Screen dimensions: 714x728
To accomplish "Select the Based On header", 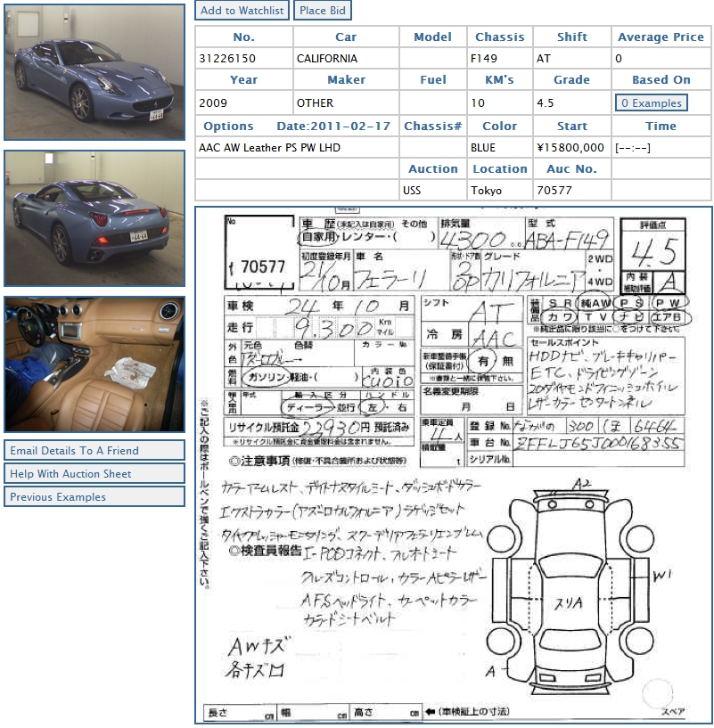I will click(x=661, y=80).
